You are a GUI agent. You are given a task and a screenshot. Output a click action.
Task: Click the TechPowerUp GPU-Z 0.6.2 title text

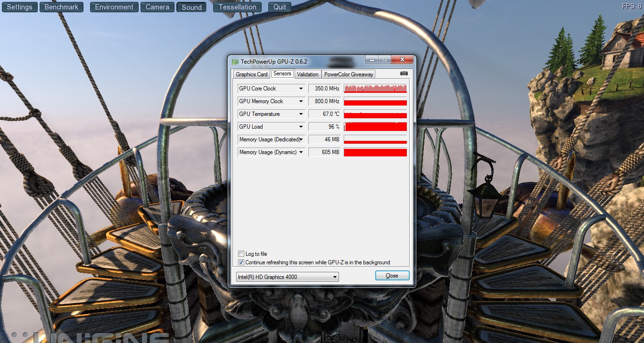tap(274, 62)
